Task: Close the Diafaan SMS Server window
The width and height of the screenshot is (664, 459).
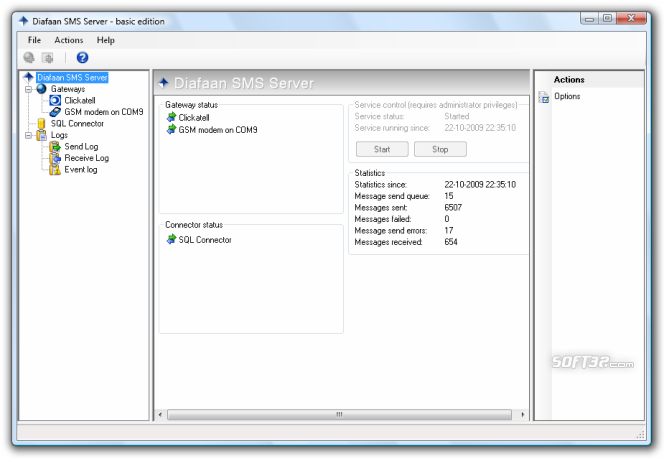Action: tap(631, 18)
